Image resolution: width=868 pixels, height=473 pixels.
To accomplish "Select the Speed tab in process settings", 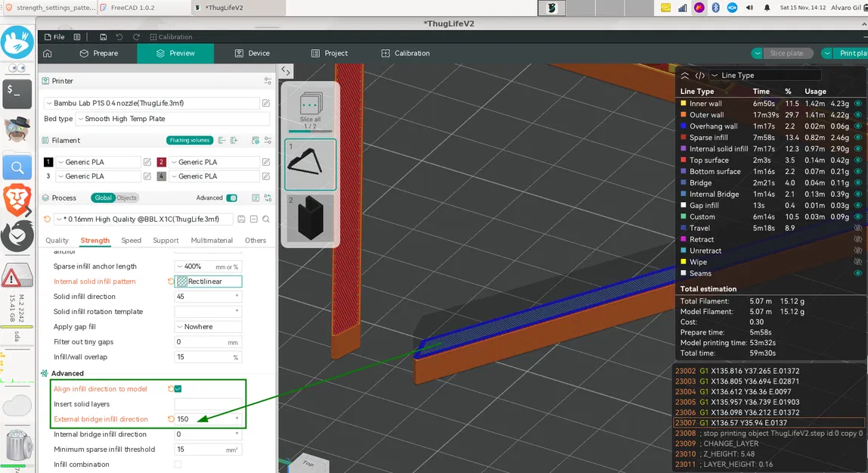I will click(x=132, y=241).
